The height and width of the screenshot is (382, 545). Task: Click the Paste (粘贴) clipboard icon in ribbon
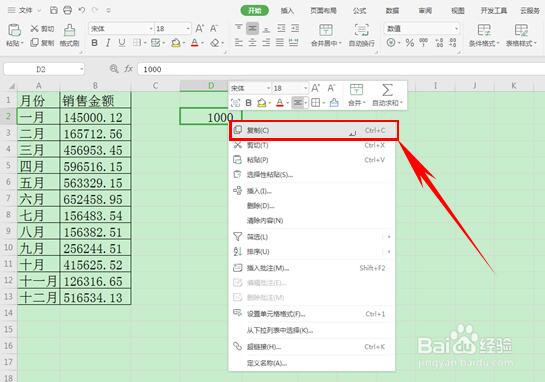point(14,31)
